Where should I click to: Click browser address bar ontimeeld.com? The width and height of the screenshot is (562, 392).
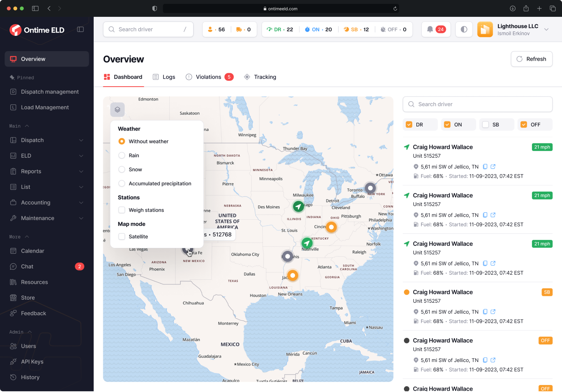(281, 8)
